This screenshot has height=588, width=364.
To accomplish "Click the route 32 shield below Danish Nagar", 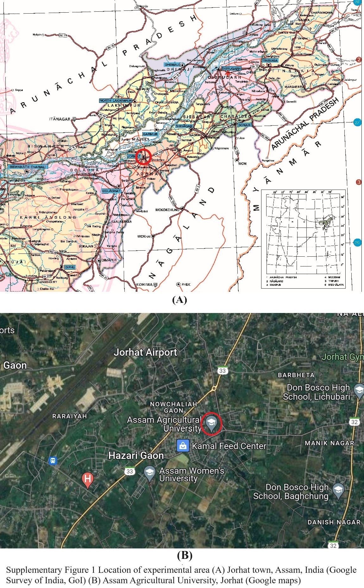I will (x=333, y=546).
